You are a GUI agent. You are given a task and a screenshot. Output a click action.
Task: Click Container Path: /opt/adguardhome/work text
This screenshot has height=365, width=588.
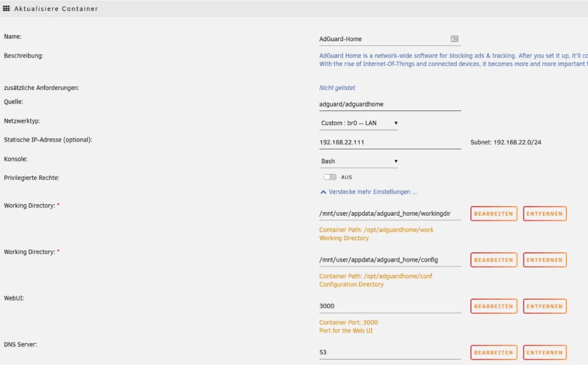click(376, 230)
